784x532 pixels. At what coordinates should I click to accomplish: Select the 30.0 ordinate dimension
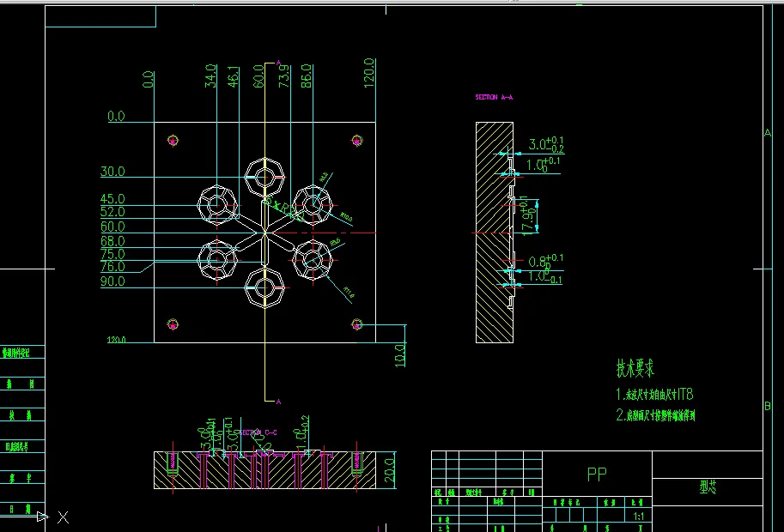pos(112,172)
